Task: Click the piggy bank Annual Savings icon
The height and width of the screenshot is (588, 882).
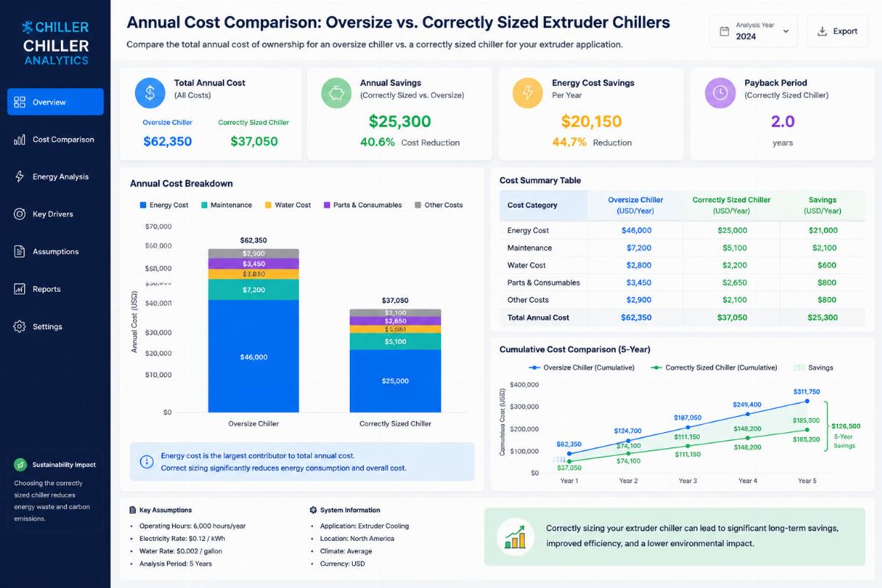Action: pos(337,93)
